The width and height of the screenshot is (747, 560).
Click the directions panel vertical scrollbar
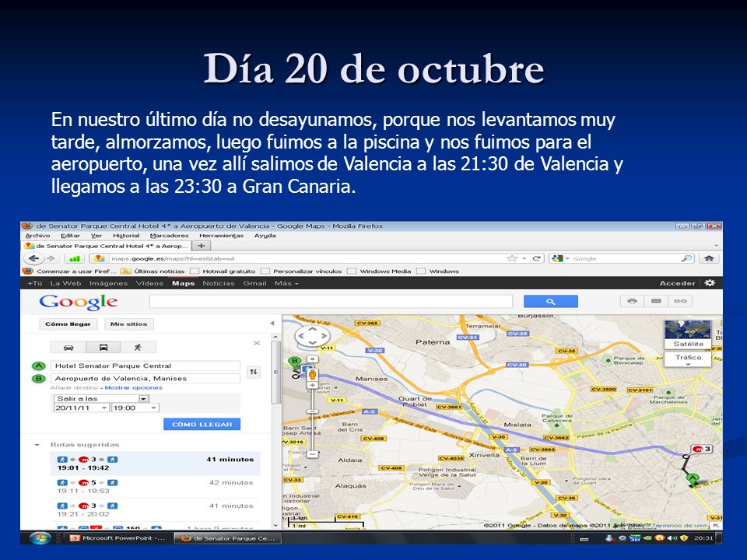pos(275,373)
